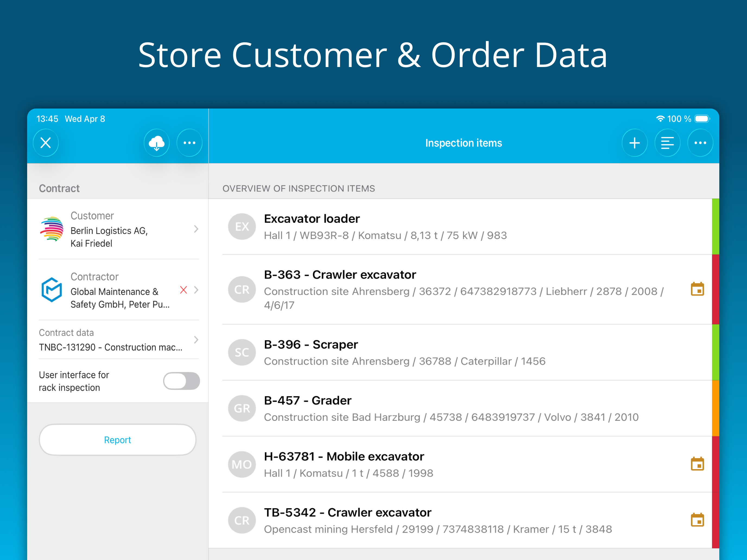
Task: Tap the Wi-Fi indicator in the status bar
Action: (660, 119)
